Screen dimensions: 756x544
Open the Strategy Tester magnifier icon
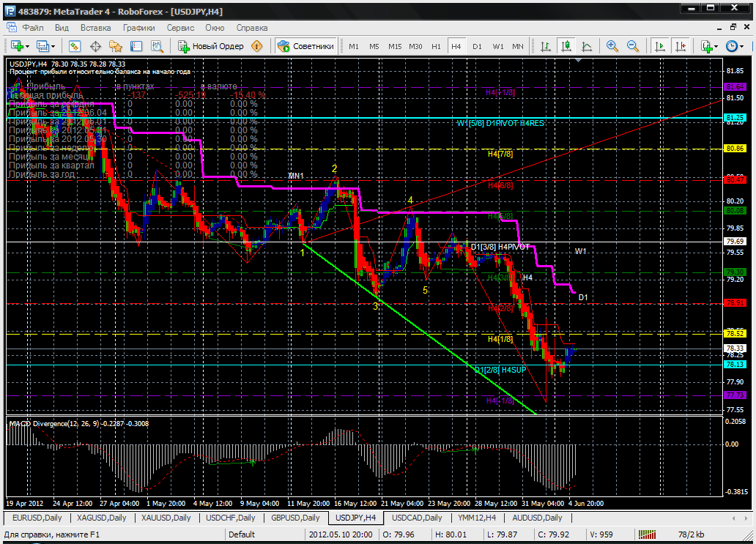coord(156,46)
